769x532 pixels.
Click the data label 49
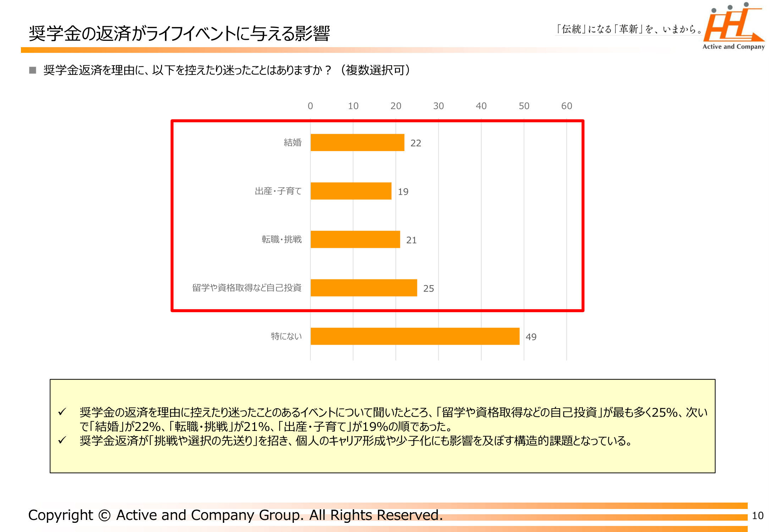pyautogui.click(x=531, y=337)
